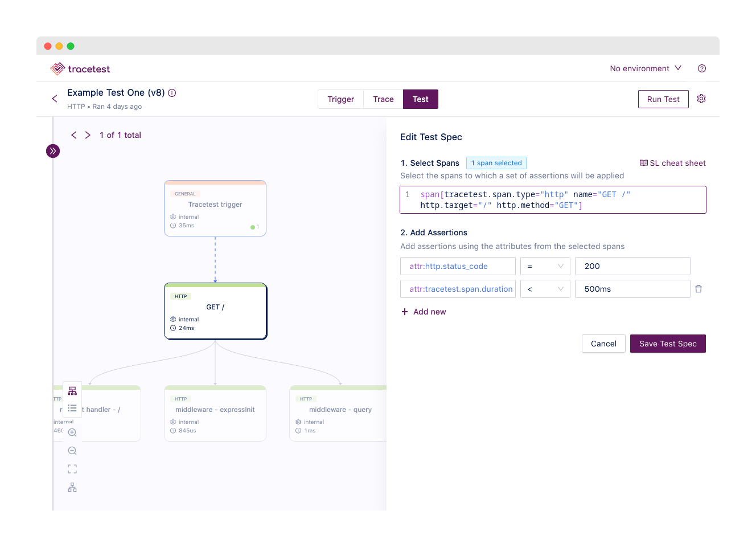Switch to list timeline view icon

(72, 408)
